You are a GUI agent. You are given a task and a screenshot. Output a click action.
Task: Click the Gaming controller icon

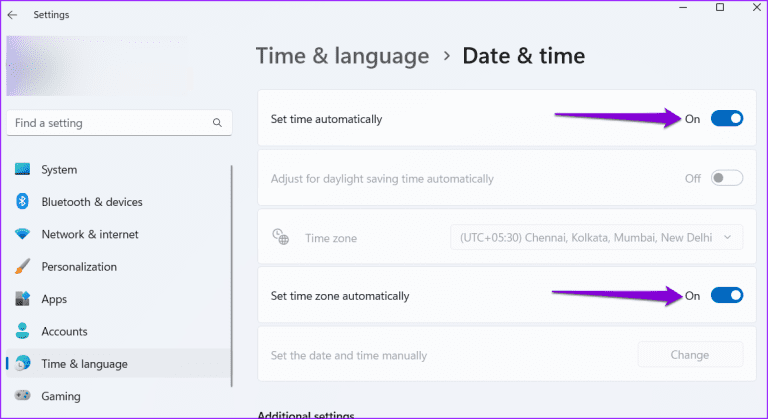coord(22,396)
